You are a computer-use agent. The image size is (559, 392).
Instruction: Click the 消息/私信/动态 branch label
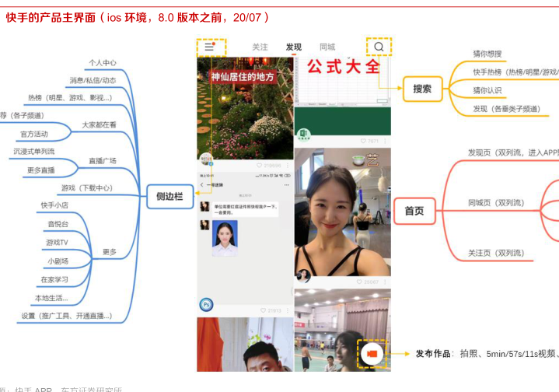click(93, 80)
